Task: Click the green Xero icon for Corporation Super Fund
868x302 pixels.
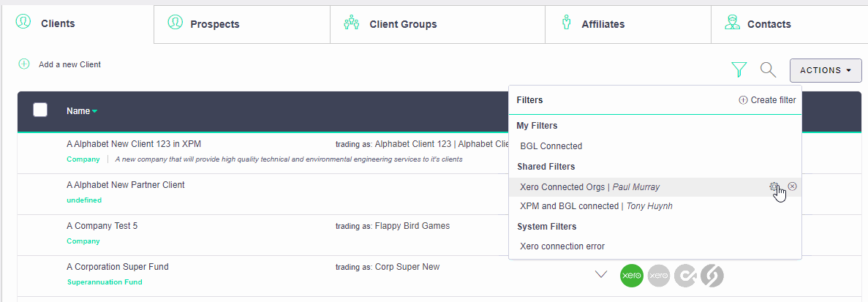Action: [632, 275]
